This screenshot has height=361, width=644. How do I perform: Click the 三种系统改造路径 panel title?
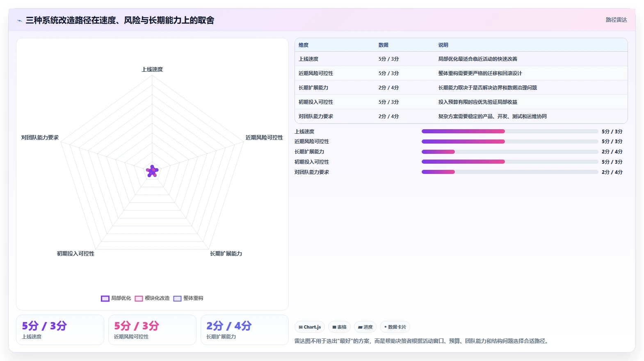120,20
